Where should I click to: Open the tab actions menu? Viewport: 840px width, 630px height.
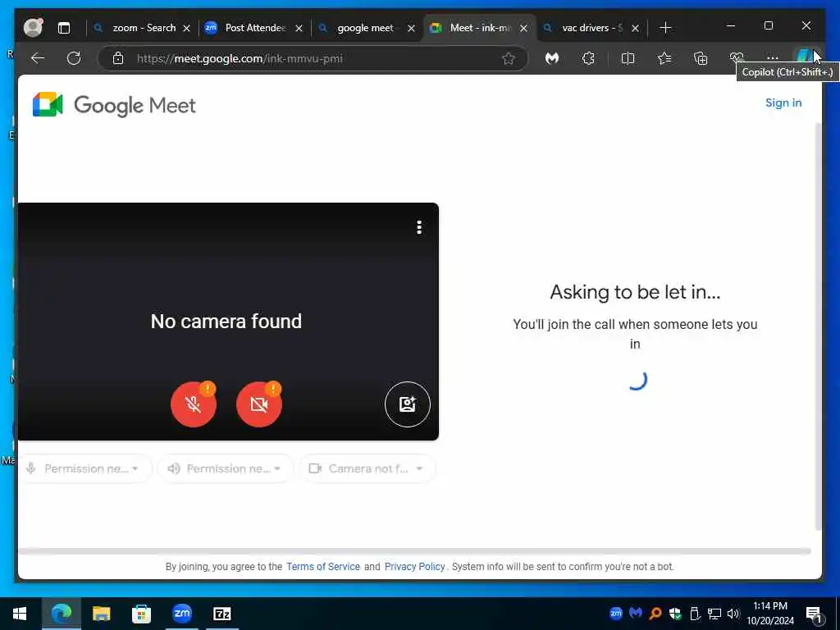64,28
